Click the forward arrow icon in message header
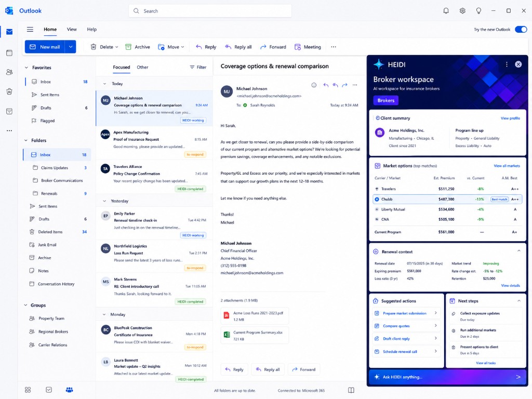The image size is (532, 399). click(x=345, y=85)
